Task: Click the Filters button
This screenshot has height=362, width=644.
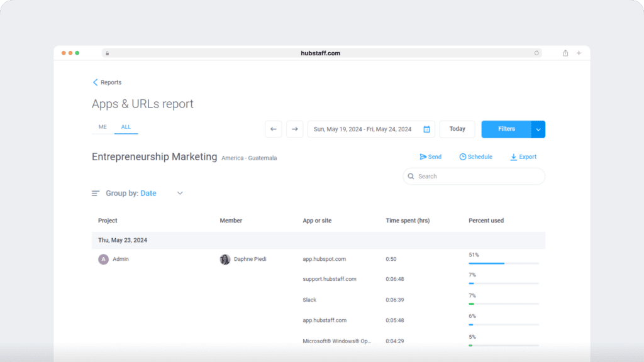Action: pos(506,129)
